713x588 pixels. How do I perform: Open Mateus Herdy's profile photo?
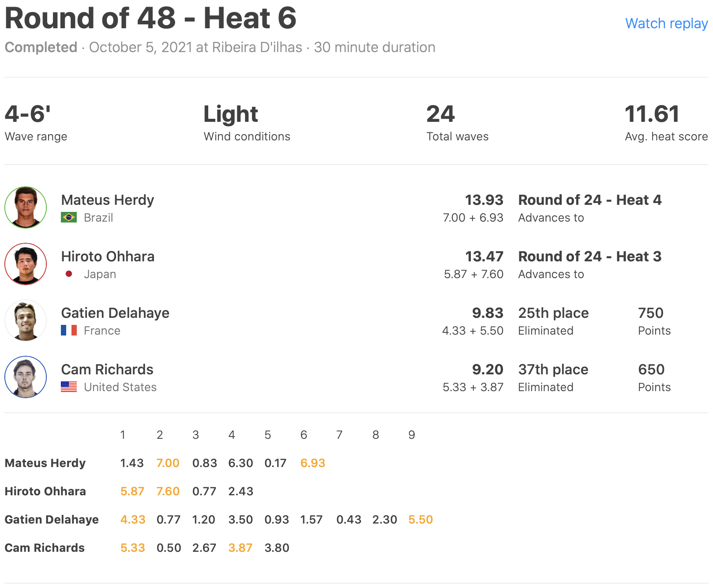tap(26, 207)
